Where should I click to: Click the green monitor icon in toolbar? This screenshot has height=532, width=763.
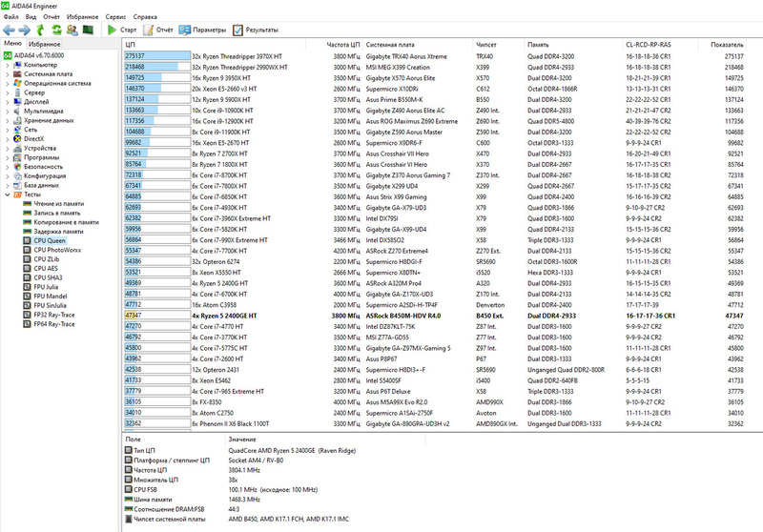88,31
